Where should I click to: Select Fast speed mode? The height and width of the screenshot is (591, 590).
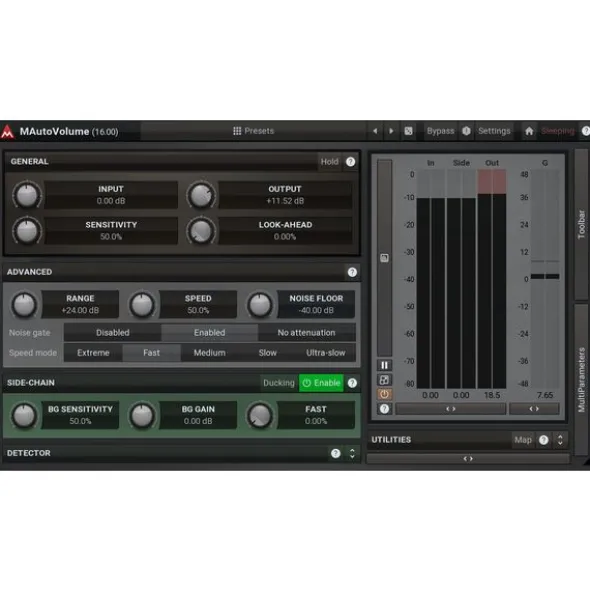[x=151, y=353]
